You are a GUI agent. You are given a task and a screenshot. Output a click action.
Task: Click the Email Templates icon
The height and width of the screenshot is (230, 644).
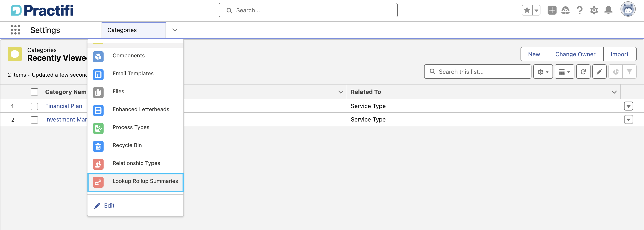tap(98, 75)
